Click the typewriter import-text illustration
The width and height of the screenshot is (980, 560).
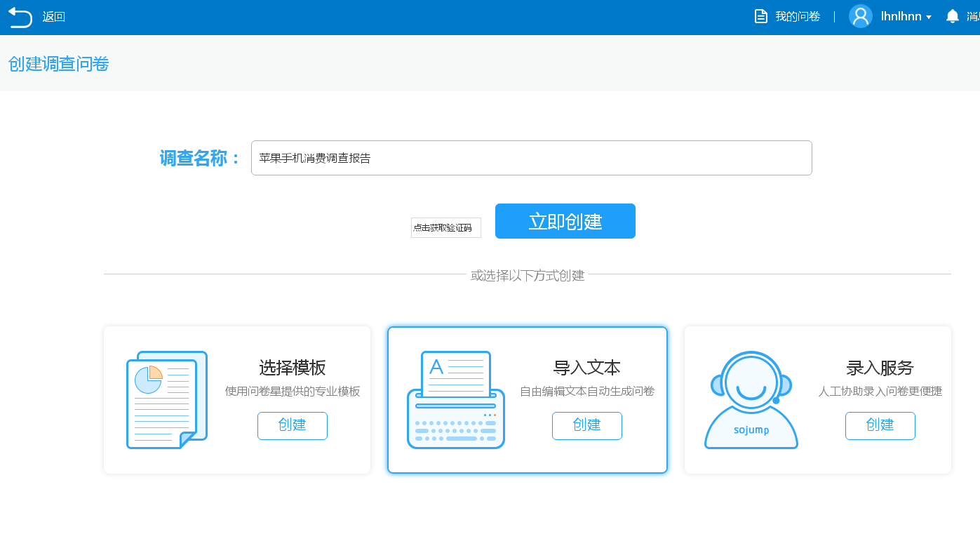click(456, 399)
